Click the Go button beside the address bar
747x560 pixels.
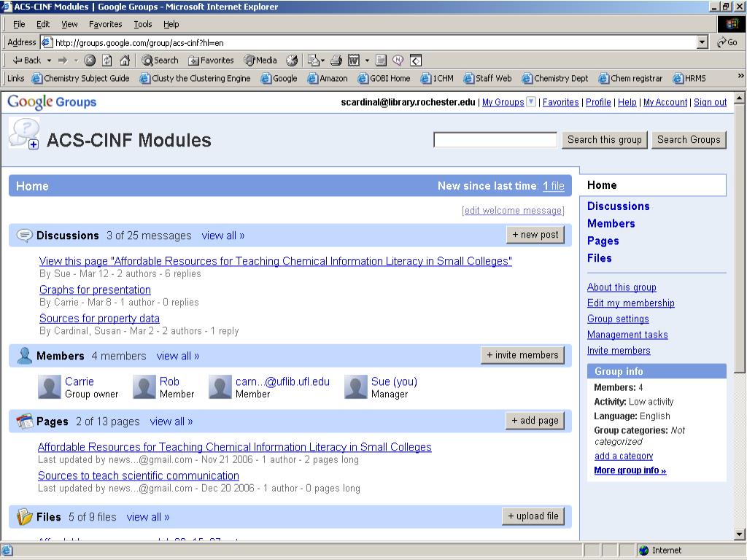point(727,42)
